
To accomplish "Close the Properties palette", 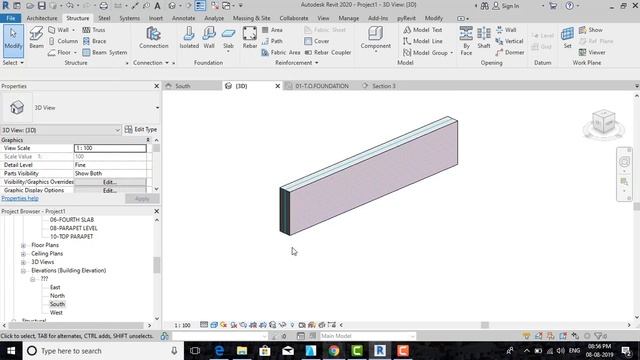I will coord(156,86).
